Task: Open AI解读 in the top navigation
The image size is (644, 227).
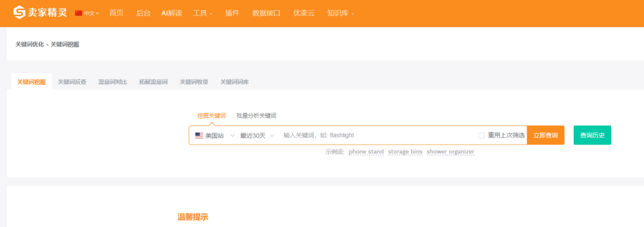Action: (x=171, y=13)
